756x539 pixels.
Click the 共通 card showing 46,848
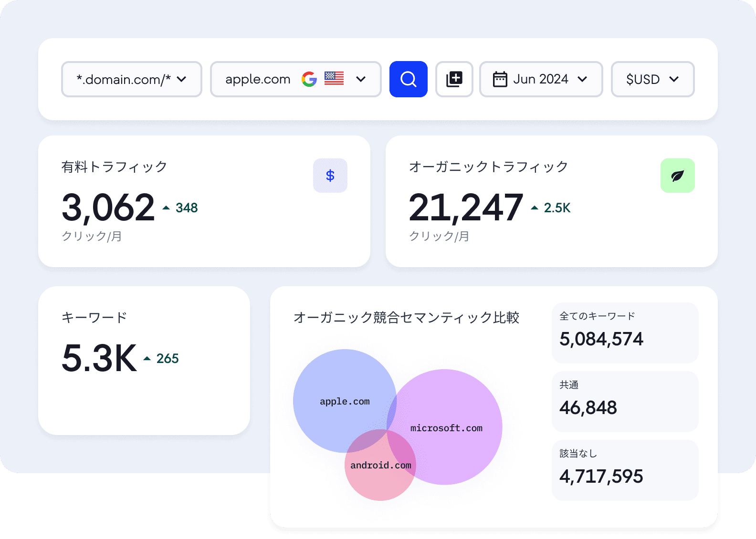[x=625, y=402]
